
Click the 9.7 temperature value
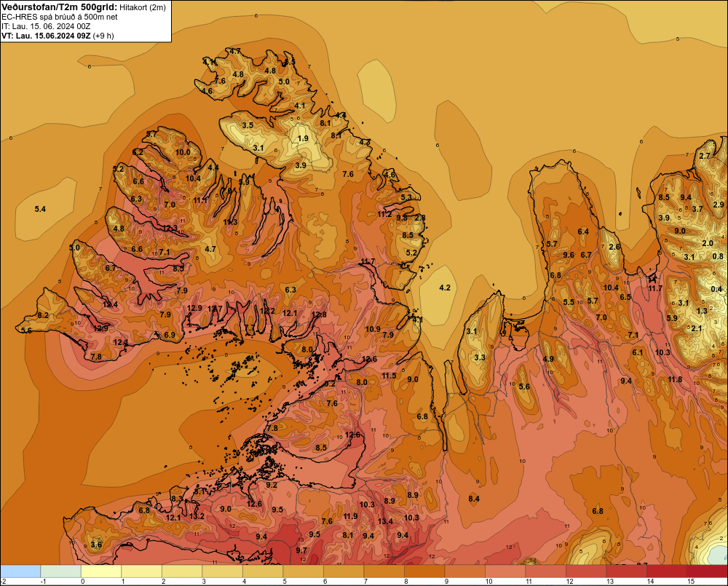point(301,551)
